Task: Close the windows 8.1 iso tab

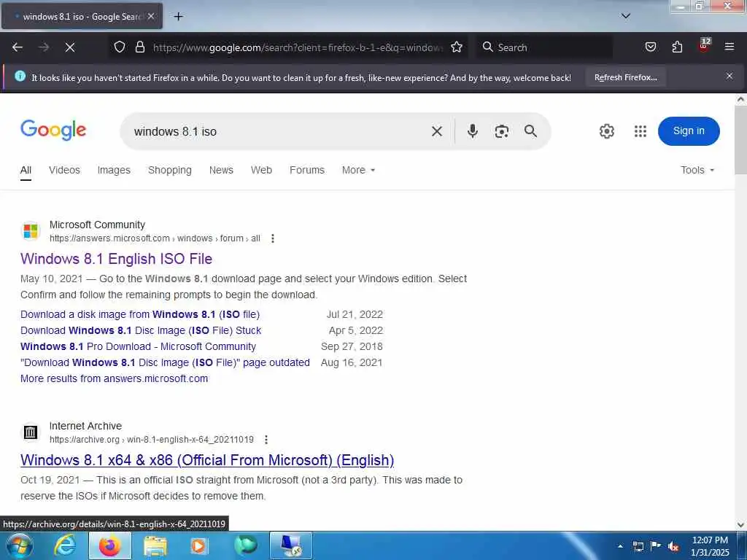Action: (x=151, y=16)
